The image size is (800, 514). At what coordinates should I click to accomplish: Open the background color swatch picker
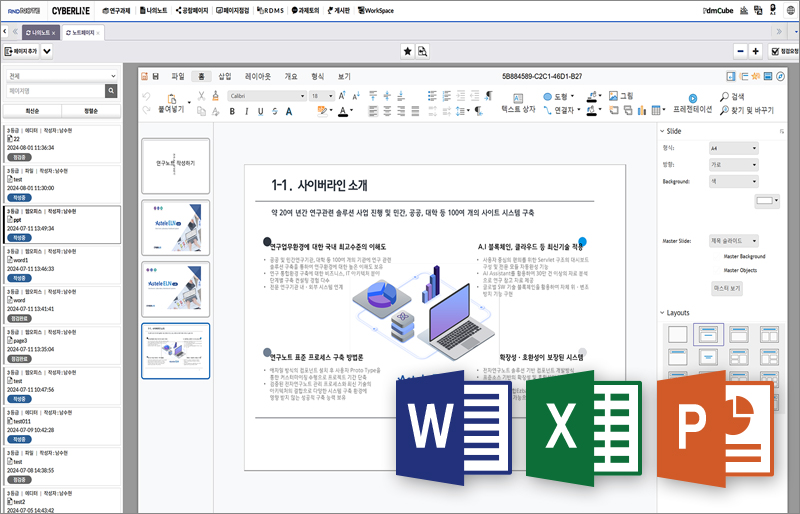(767, 201)
